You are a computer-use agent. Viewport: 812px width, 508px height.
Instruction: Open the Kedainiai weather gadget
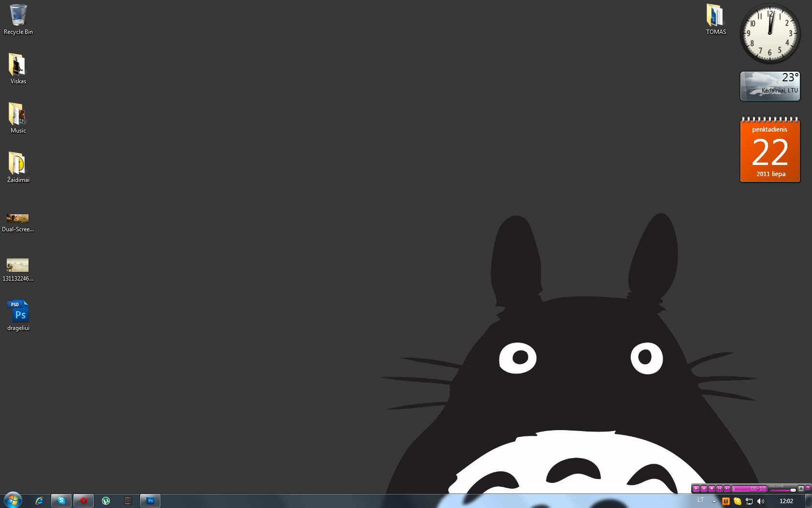[x=770, y=86]
